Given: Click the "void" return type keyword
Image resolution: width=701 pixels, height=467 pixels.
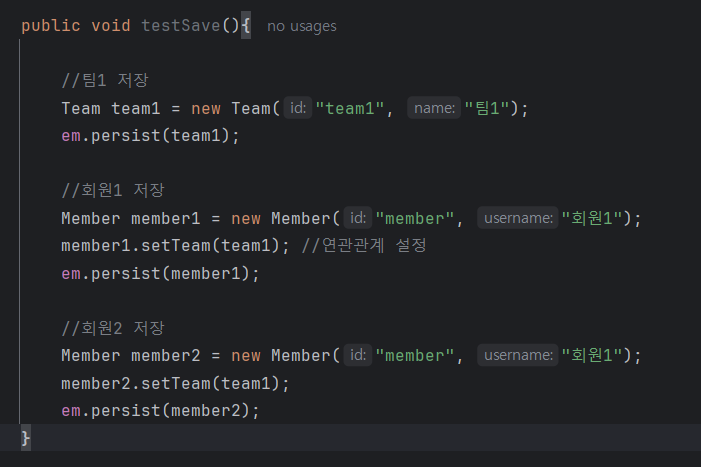Looking at the screenshot, I should pyautogui.click(x=111, y=25).
